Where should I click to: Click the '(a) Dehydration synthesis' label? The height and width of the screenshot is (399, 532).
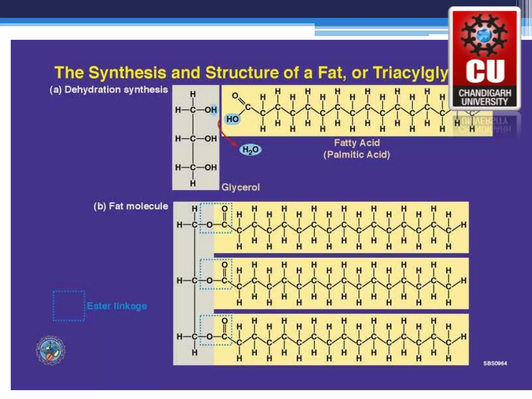click(109, 90)
